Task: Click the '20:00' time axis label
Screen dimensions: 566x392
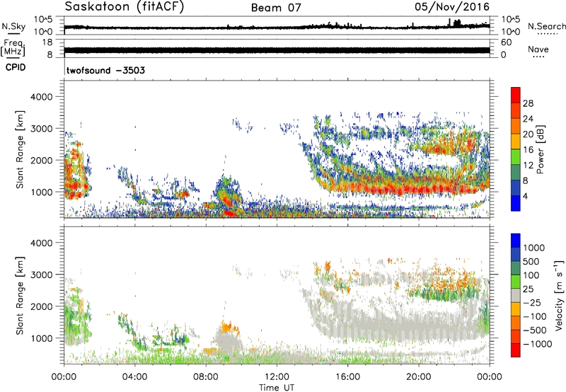Action: coord(419,377)
